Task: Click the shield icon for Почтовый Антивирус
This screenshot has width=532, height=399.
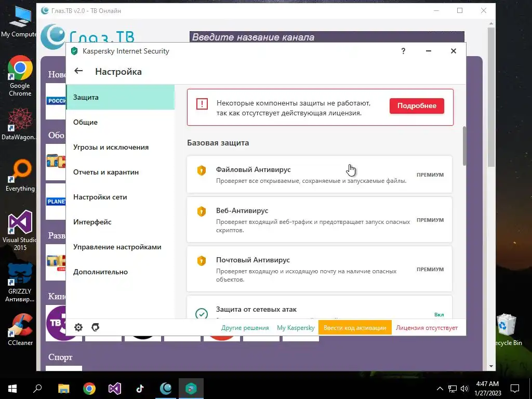Action: pos(202,261)
